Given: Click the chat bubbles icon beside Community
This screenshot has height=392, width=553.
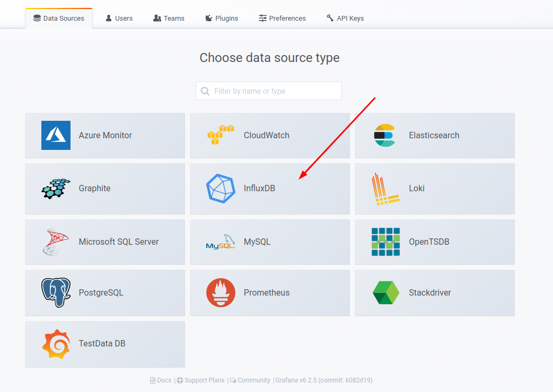Looking at the screenshot, I should click(x=233, y=380).
